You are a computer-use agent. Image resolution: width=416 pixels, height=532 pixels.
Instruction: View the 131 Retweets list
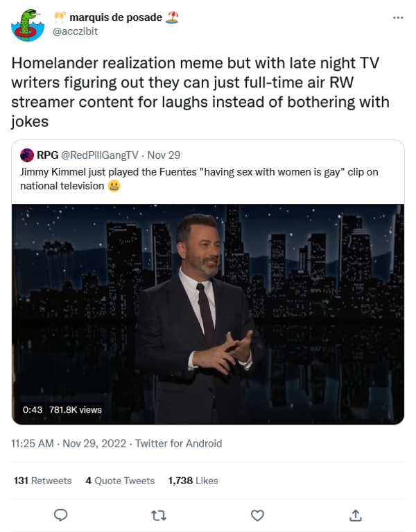pyautogui.click(x=43, y=480)
